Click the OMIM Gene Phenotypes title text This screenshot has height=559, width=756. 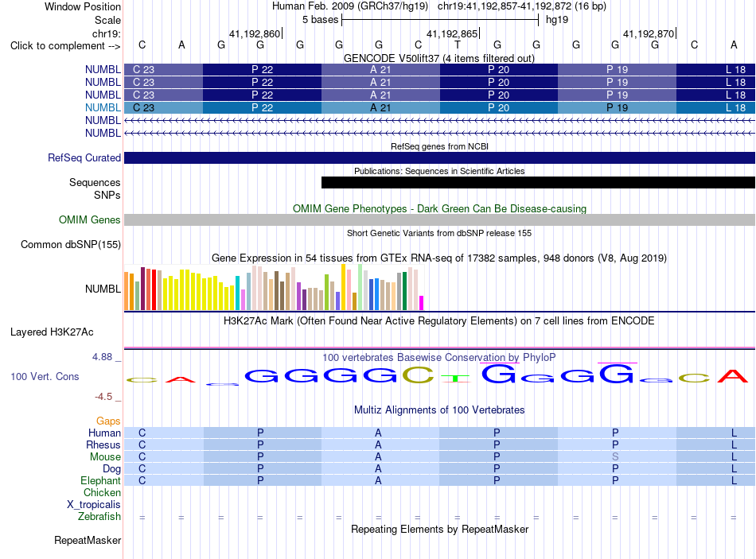pyautogui.click(x=439, y=208)
